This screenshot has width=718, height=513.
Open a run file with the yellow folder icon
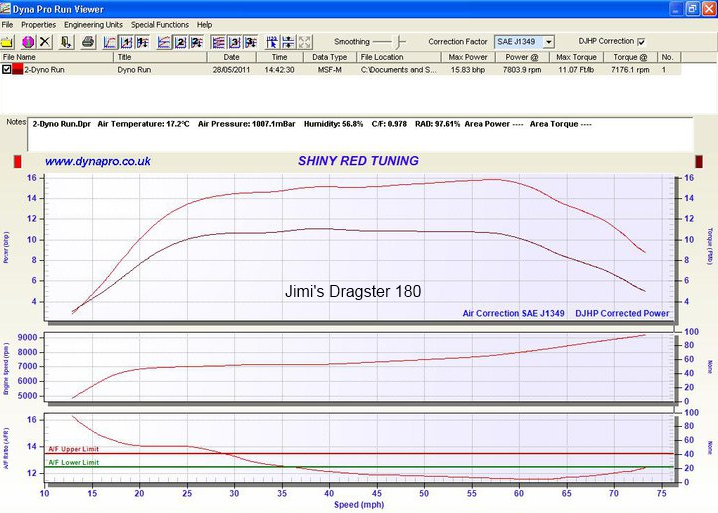click(x=7, y=42)
